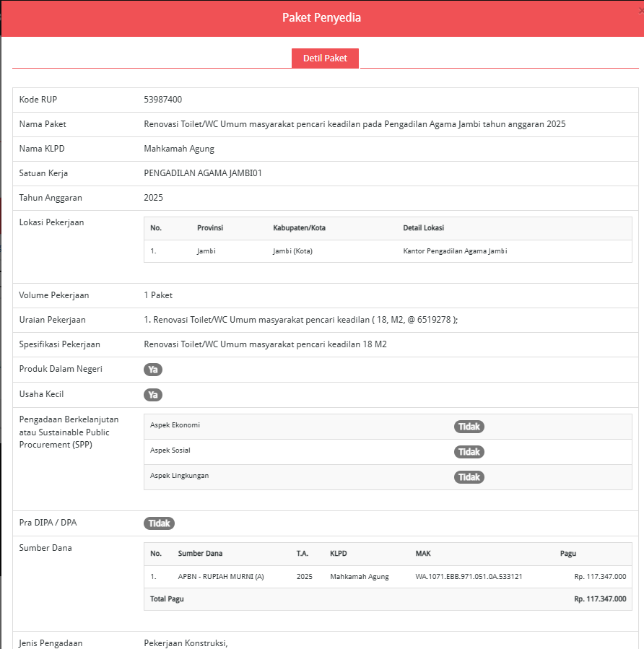This screenshot has width=644, height=649.
Task: Click the Tidak badge for Aspek Lingkungan
Action: [x=469, y=477]
